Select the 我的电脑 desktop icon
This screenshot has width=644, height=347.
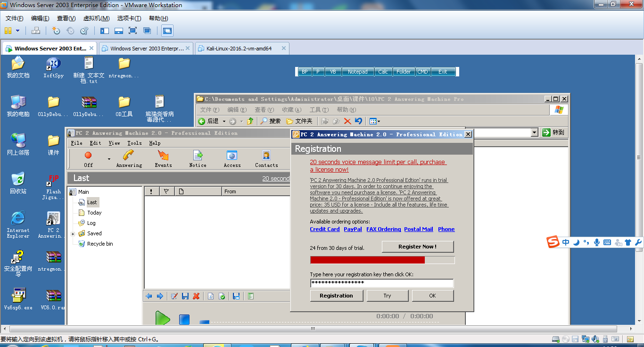18,106
